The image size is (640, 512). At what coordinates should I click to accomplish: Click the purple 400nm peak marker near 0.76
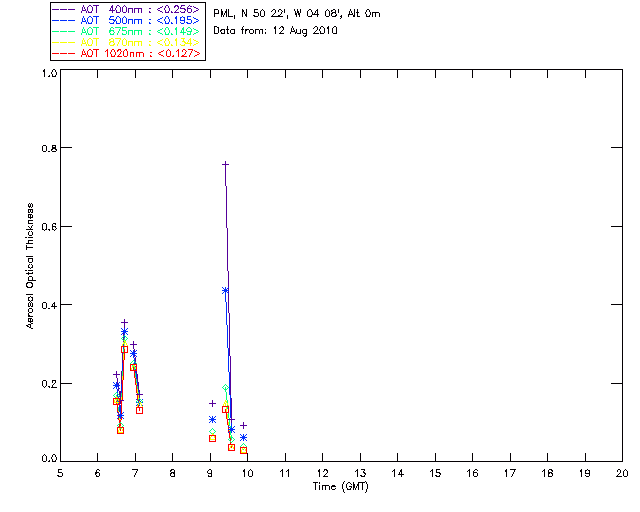click(x=225, y=165)
